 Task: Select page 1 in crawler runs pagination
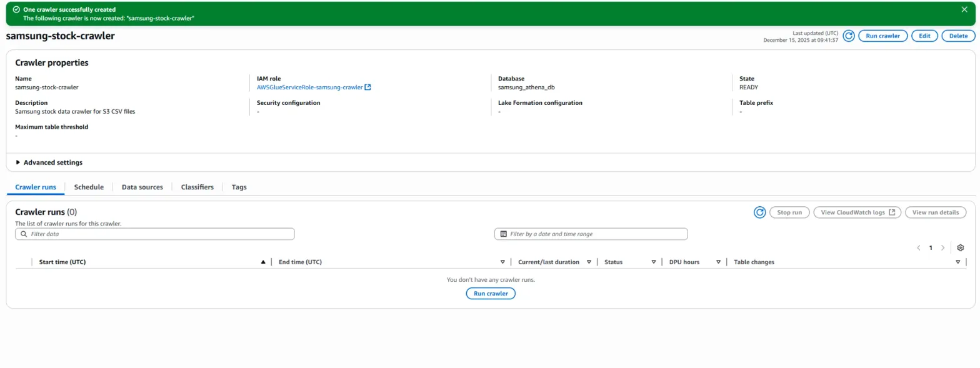931,248
